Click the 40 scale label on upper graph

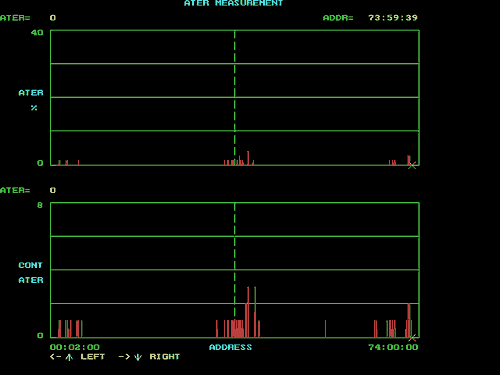37,32
